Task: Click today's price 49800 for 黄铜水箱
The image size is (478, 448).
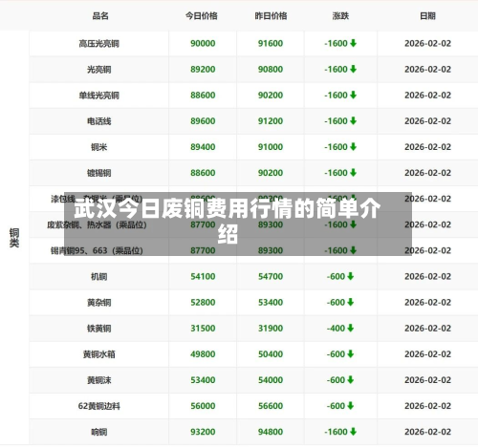Action: pos(203,354)
